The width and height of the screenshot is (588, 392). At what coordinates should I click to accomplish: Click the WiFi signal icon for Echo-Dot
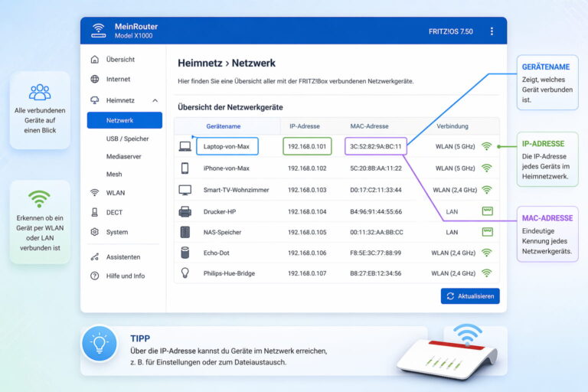(x=487, y=253)
